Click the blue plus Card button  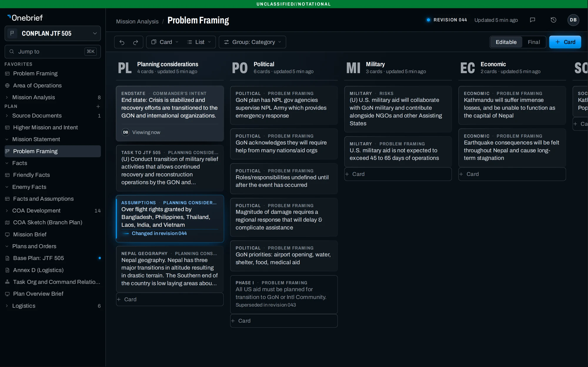[x=565, y=42]
